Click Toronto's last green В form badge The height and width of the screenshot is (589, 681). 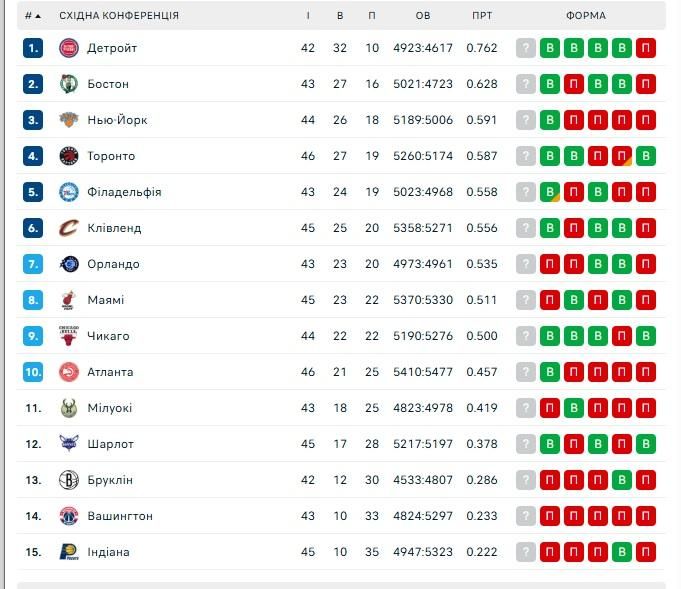(x=646, y=156)
